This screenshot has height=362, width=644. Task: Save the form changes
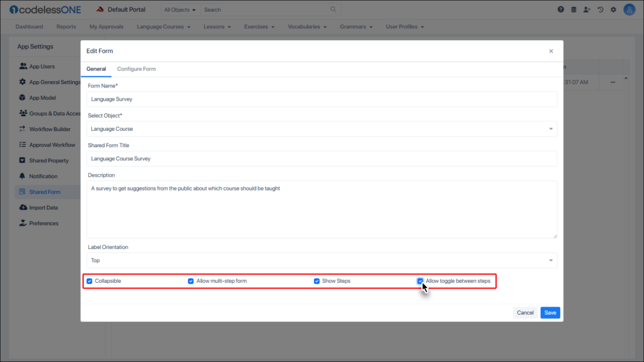click(x=550, y=313)
